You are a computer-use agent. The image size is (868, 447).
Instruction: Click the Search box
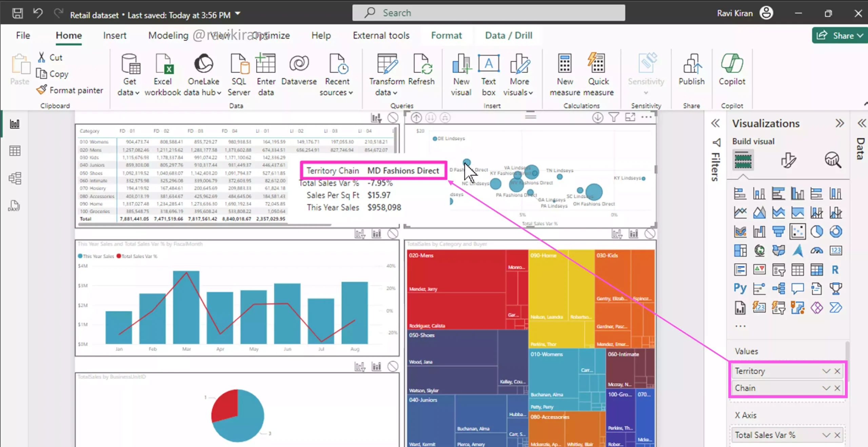click(x=489, y=13)
